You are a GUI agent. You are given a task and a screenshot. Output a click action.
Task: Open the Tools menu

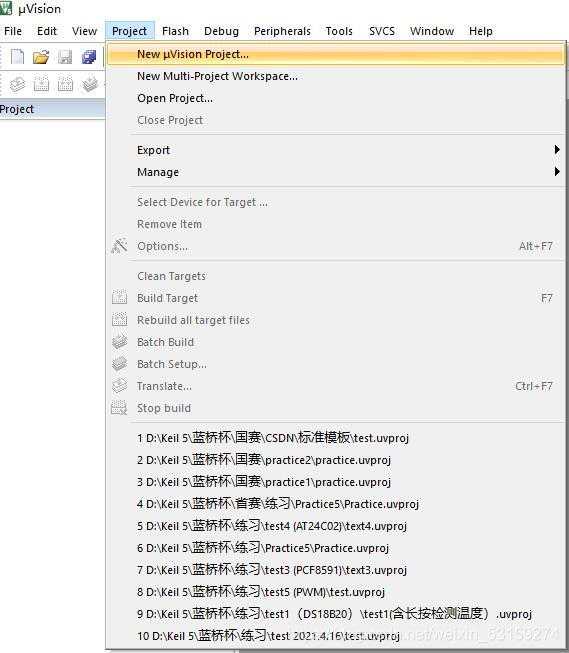click(339, 31)
